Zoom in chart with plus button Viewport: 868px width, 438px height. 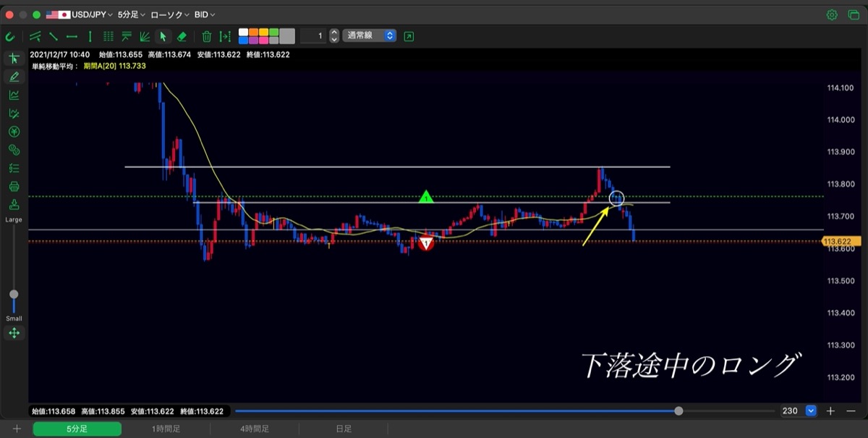830,410
